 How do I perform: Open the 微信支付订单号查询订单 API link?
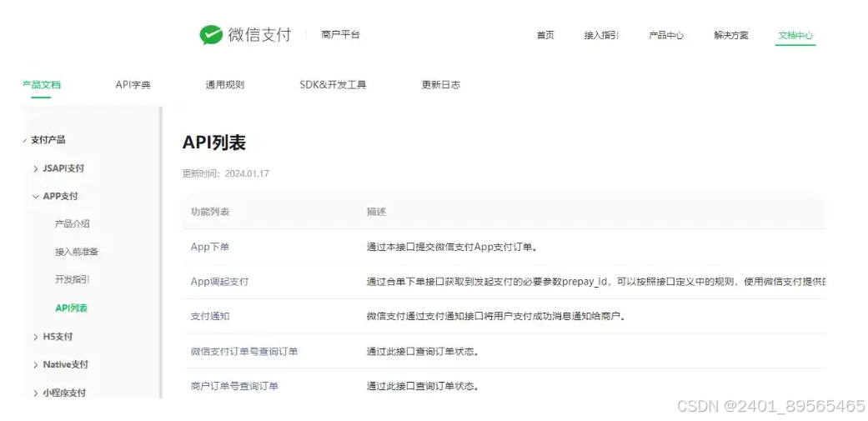point(244,351)
